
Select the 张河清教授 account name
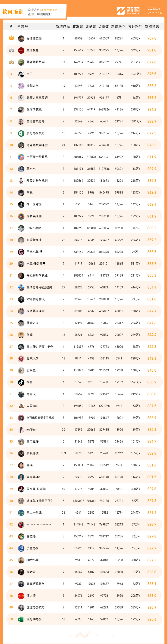(34, 110)
